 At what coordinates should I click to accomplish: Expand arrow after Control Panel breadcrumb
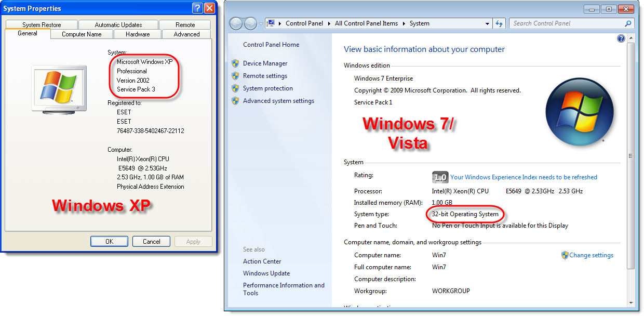(x=329, y=23)
